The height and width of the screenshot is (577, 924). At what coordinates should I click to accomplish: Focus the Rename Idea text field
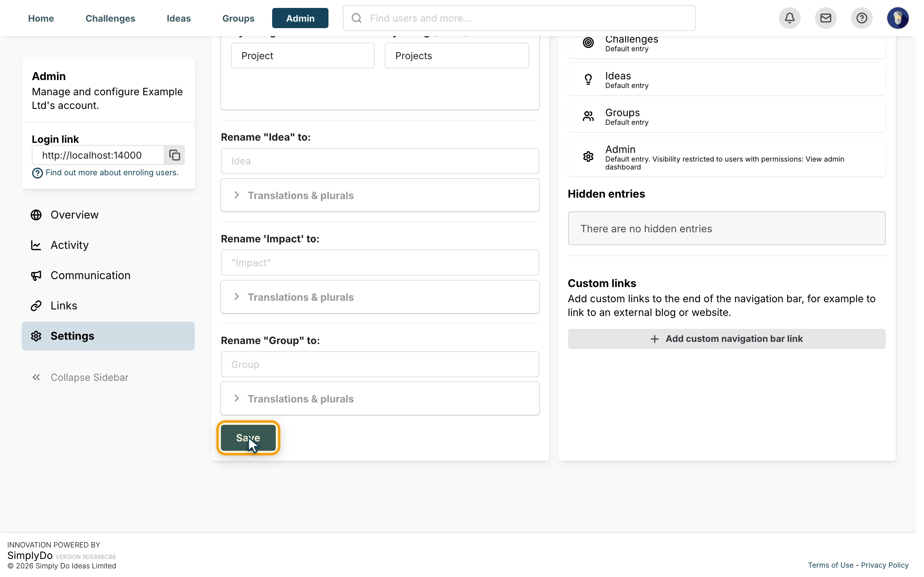tap(380, 161)
